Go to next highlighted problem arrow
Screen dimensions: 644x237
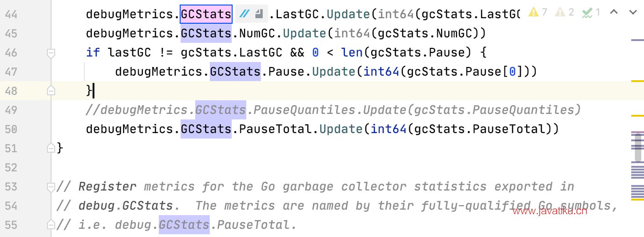pyautogui.click(x=633, y=12)
